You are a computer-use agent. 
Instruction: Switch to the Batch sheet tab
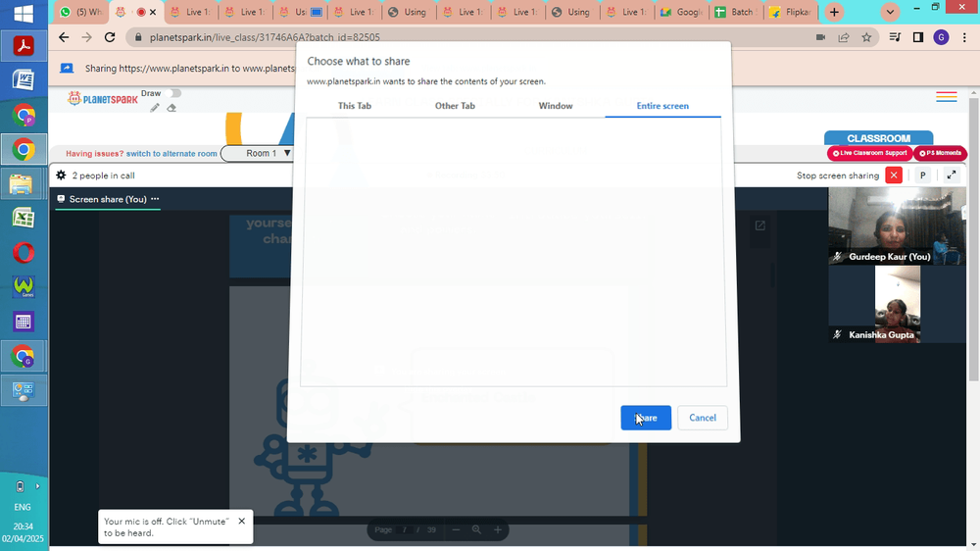(736, 12)
